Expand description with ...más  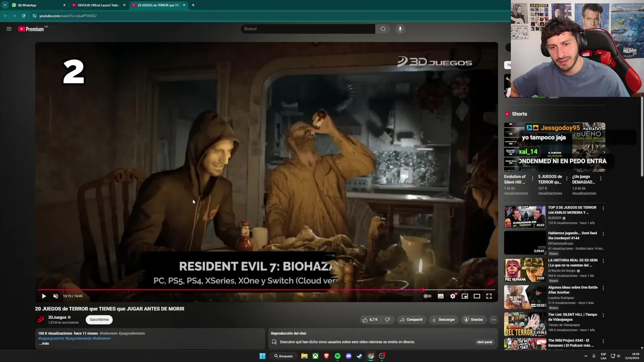[44, 343]
